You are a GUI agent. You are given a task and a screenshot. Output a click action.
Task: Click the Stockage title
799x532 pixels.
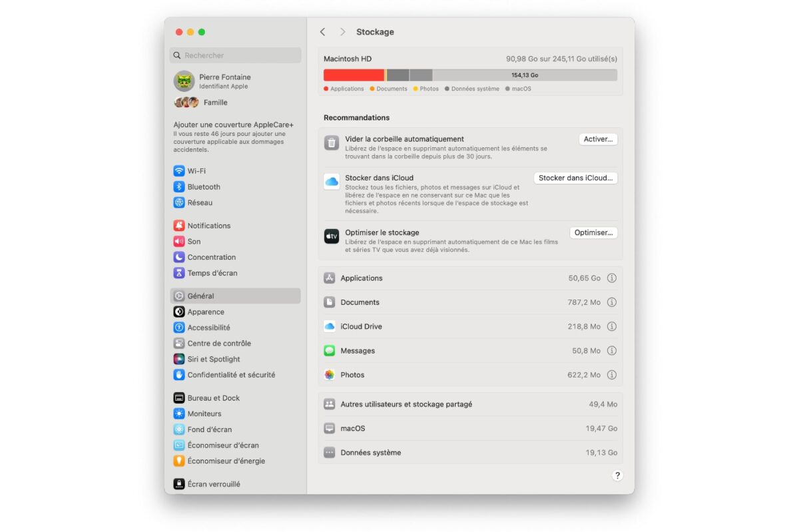pos(375,32)
